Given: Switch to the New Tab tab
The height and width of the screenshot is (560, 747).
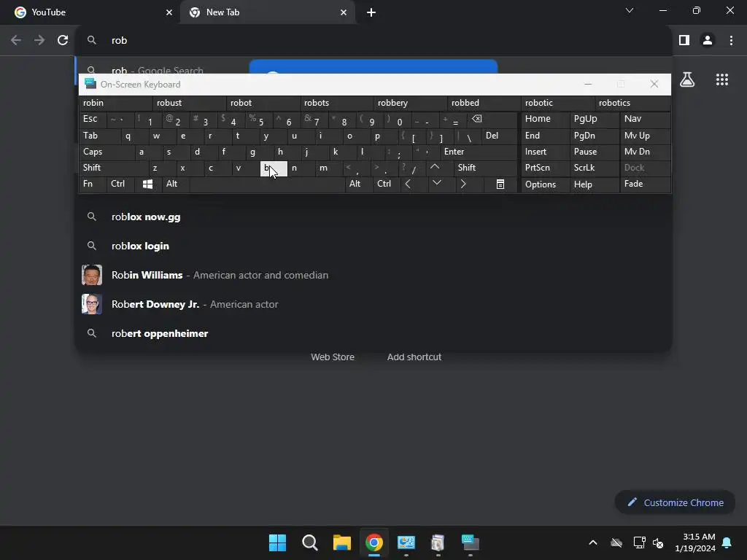Looking at the screenshot, I should [268, 12].
